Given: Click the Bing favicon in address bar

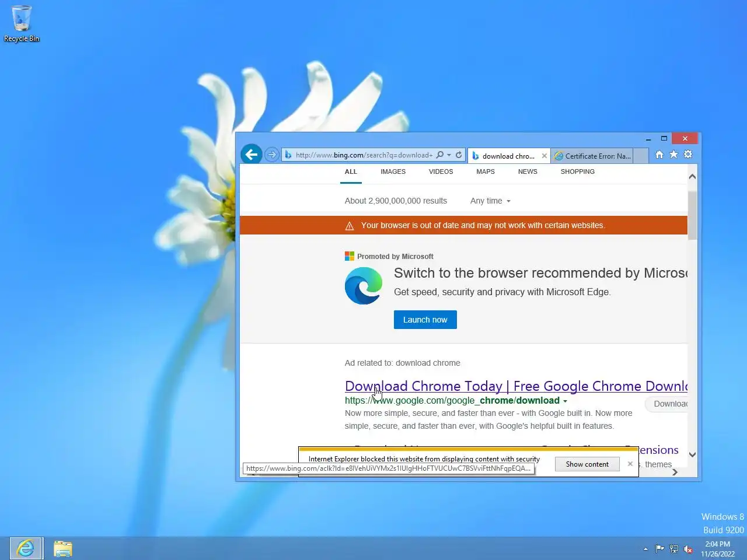Looking at the screenshot, I should (288, 155).
